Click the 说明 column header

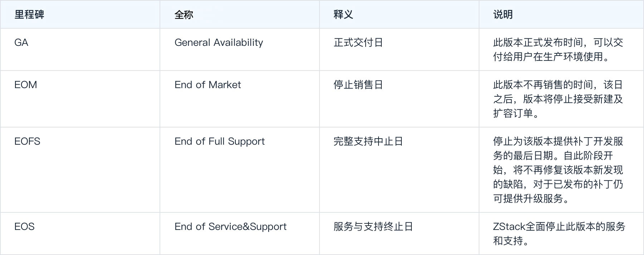click(x=503, y=14)
